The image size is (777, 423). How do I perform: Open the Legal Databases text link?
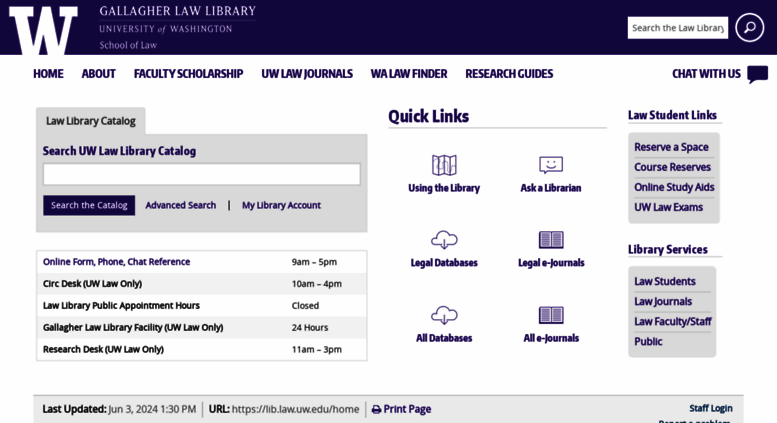click(444, 263)
